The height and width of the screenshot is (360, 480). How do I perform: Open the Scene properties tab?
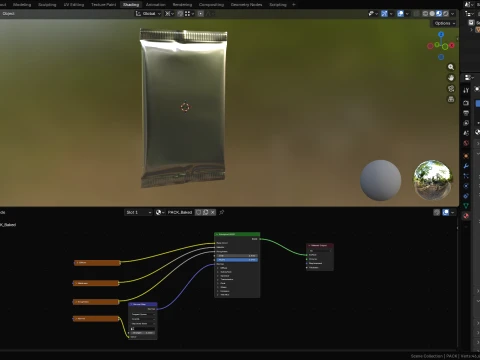click(466, 133)
